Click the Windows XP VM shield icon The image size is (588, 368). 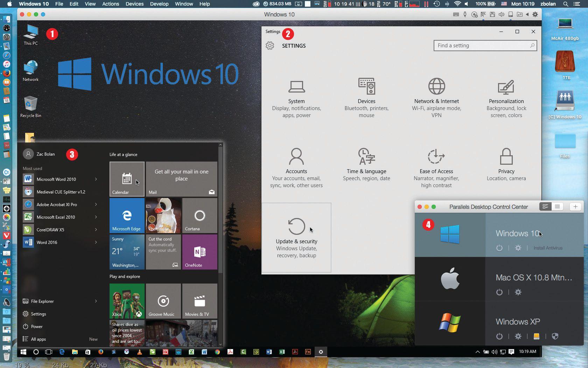point(555,336)
